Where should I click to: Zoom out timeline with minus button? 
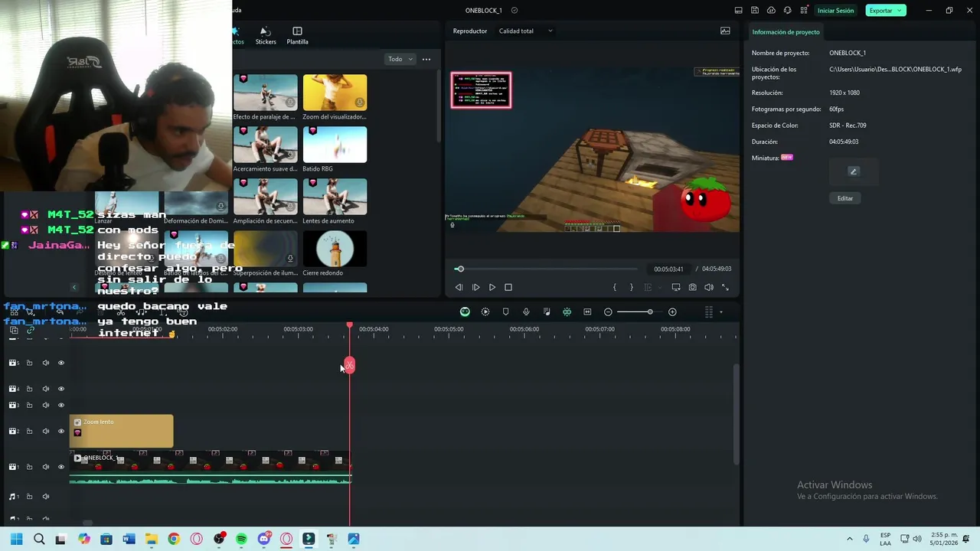tap(608, 311)
